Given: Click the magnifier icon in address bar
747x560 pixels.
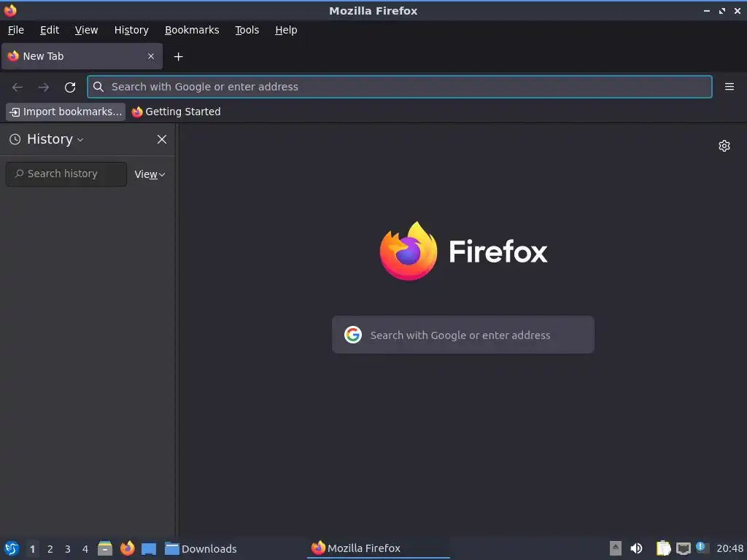Looking at the screenshot, I should pos(98,87).
